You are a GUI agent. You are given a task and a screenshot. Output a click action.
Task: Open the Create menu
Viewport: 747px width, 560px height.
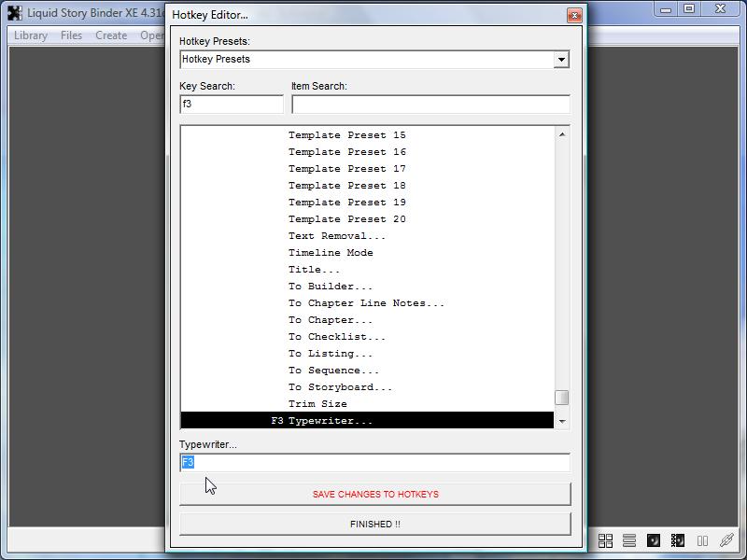coord(111,35)
